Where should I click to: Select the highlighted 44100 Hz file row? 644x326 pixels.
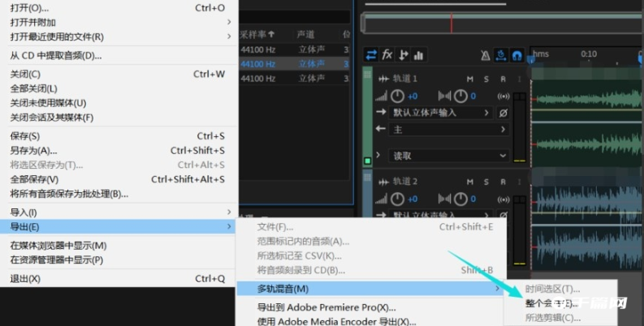[294, 64]
